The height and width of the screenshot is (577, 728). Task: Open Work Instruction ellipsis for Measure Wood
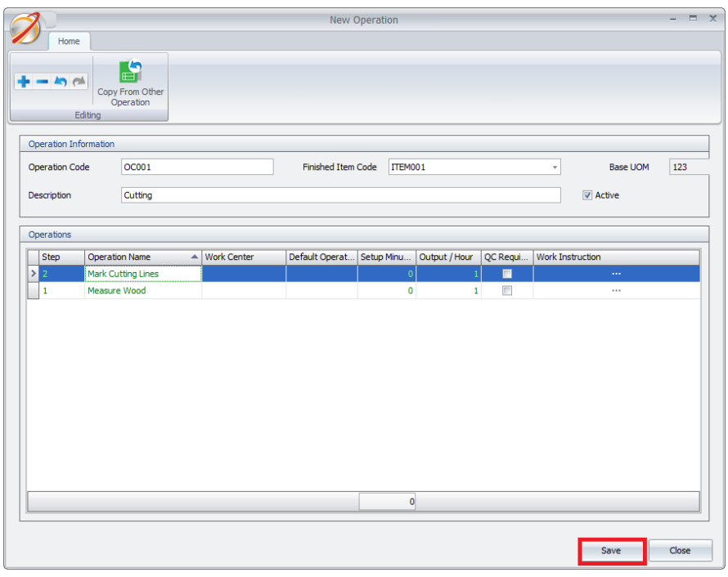[616, 290]
